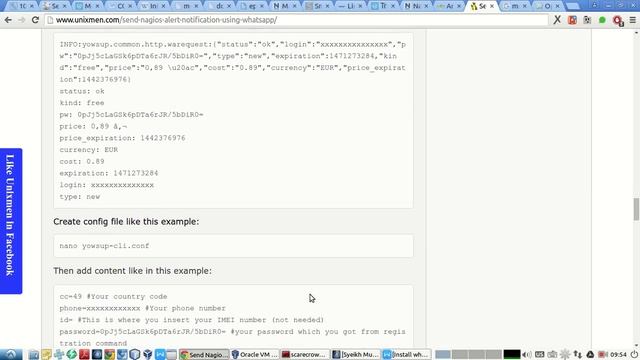Switch to '[Install wh...' taskbar window
Viewport: 640px width, 360px height.
coord(406,355)
